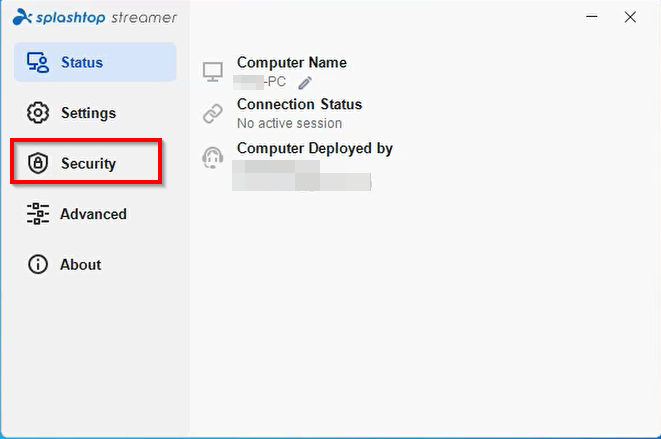Click the 'No active session' status text

coord(290,124)
